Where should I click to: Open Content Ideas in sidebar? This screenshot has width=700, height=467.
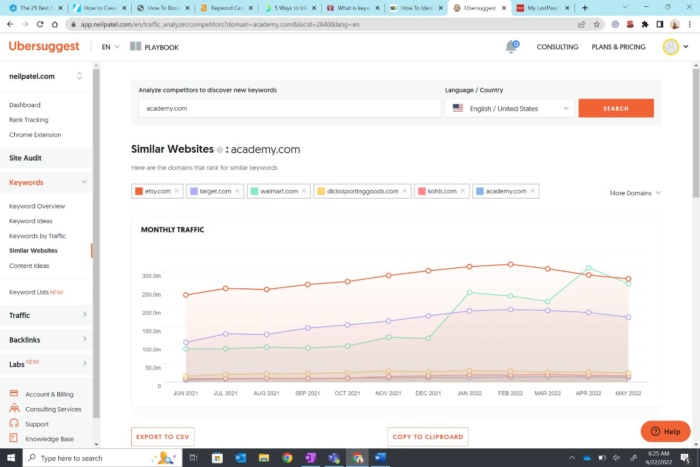(29, 266)
